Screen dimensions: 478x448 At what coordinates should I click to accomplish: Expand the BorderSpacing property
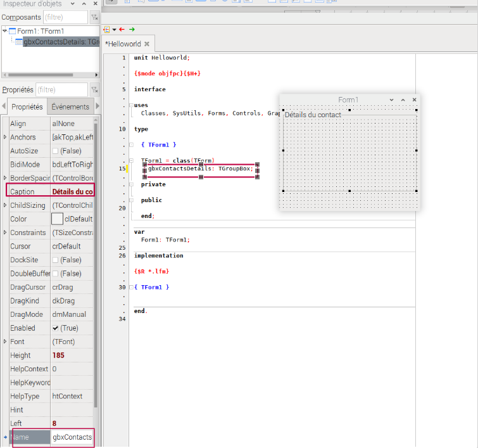pos(6,178)
